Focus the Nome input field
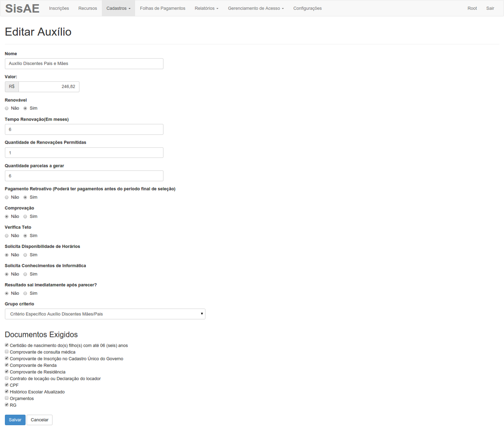Viewport: 504px width, 429px height. (x=84, y=64)
